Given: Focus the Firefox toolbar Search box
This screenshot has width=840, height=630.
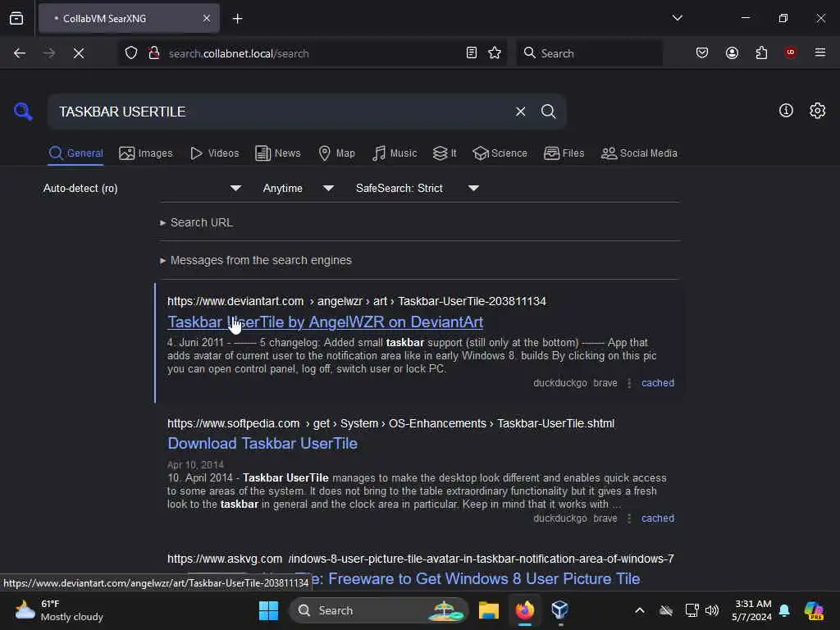Looking at the screenshot, I should (589, 53).
